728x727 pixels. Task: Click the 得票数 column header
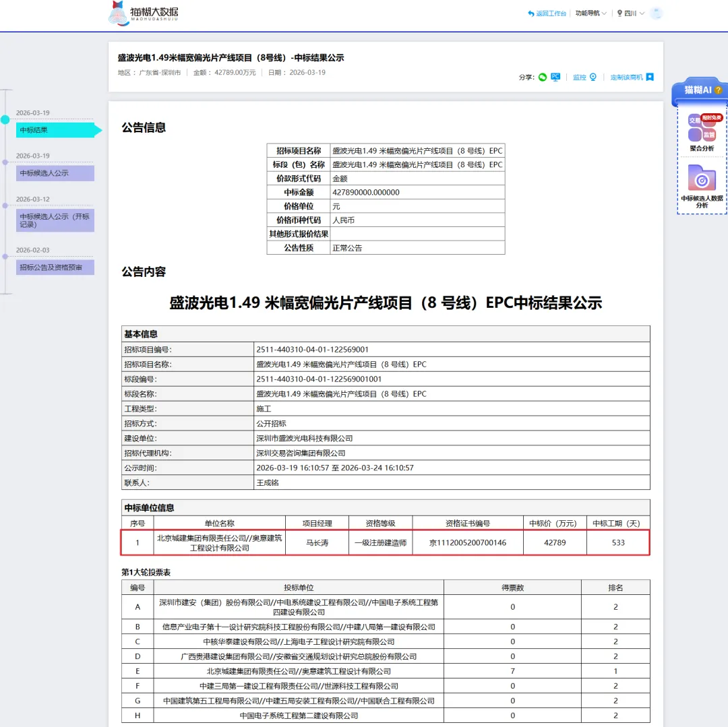[x=512, y=588]
